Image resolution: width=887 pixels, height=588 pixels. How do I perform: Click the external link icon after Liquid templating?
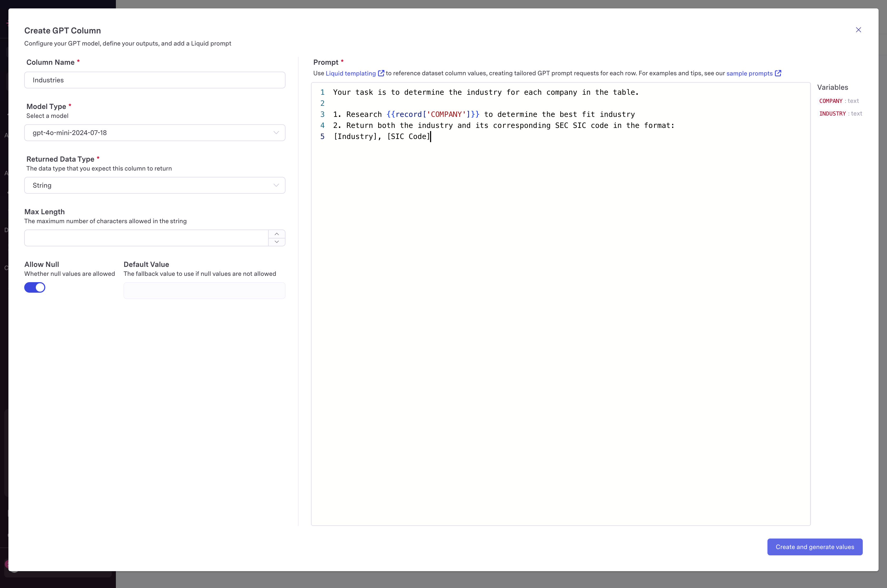[381, 73]
